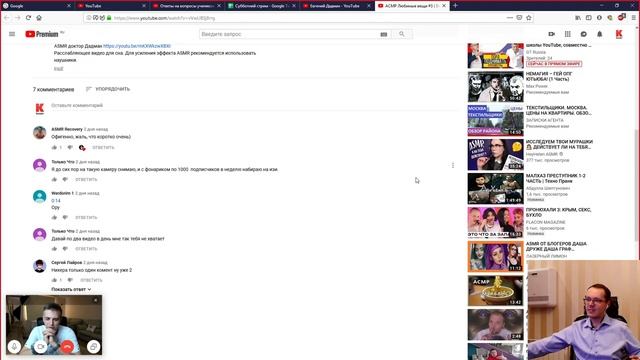Toggle camera in the call overlay
The height and width of the screenshot is (360, 640).
[40, 347]
